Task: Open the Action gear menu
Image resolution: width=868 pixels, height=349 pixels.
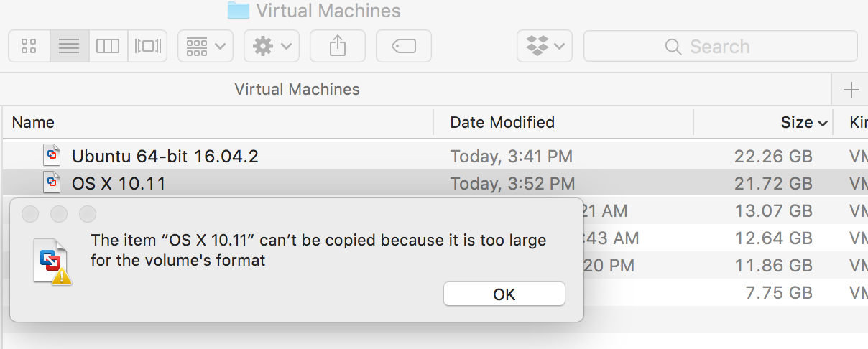Action: click(272, 47)
